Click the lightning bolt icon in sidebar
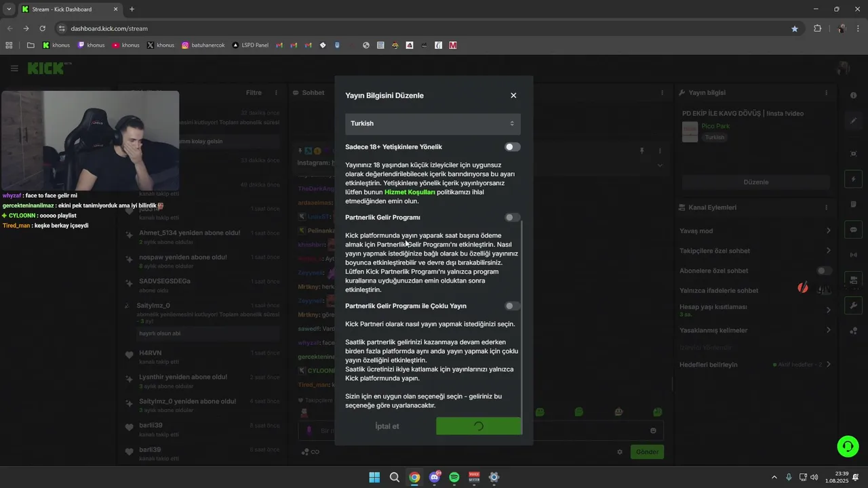This screenshot has height=488, width=868. (x=853, y=179)
